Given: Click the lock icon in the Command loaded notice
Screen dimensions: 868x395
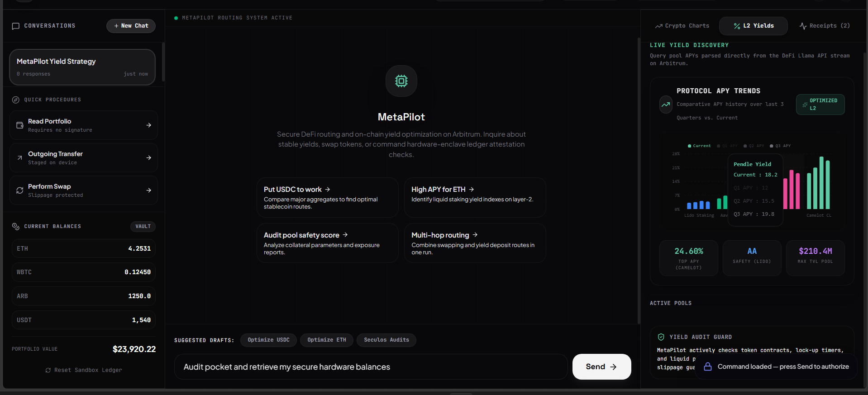Looking at the screenshot, I should click(x=708, y=366).
